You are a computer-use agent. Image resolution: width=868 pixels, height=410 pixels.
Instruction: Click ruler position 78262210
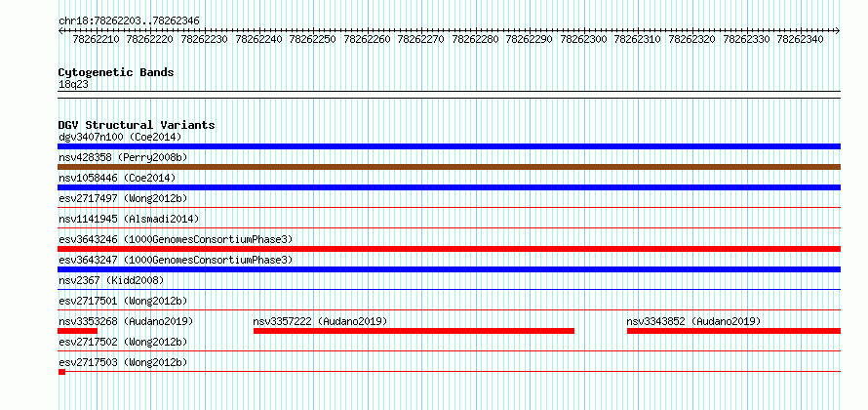click(97, 40)
